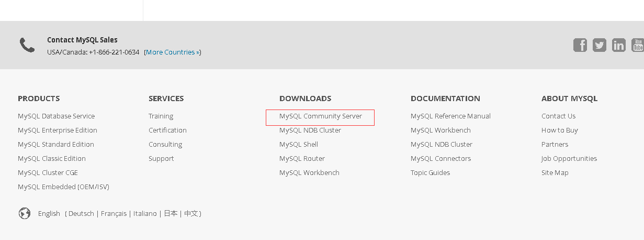
Task: Open the MySQL Shell download link
Action: (299, 145)
